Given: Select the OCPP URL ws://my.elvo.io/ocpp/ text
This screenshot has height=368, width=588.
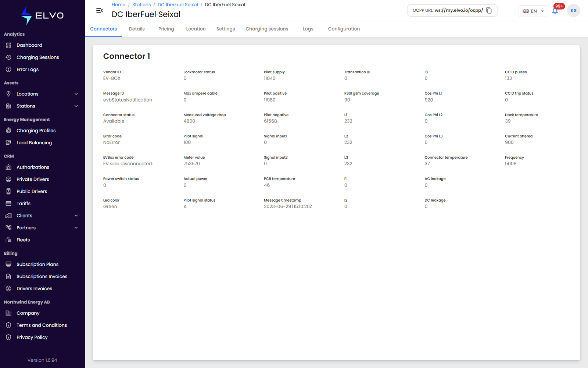Looking at the screenshot, I should click(459, 10).
